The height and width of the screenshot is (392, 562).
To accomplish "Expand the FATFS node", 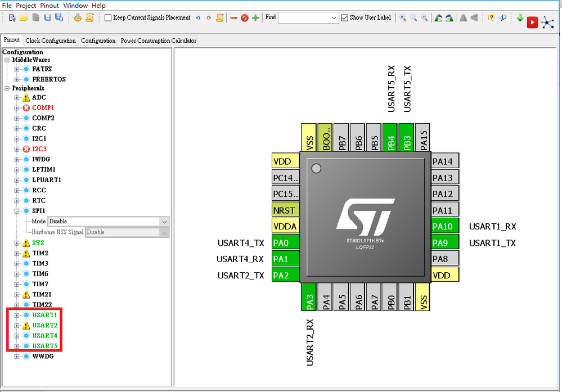I will click(x=16, y=69).
